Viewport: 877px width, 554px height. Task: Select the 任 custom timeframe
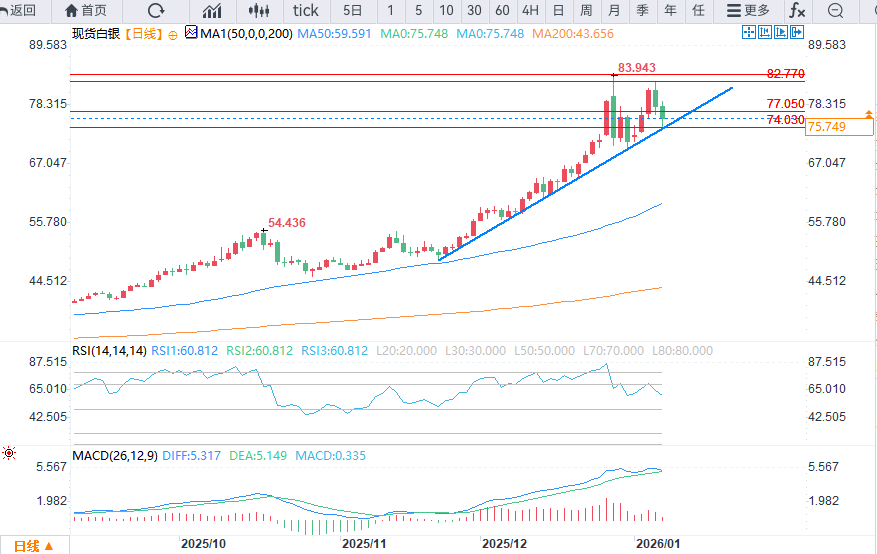click(x=698, y=11)
